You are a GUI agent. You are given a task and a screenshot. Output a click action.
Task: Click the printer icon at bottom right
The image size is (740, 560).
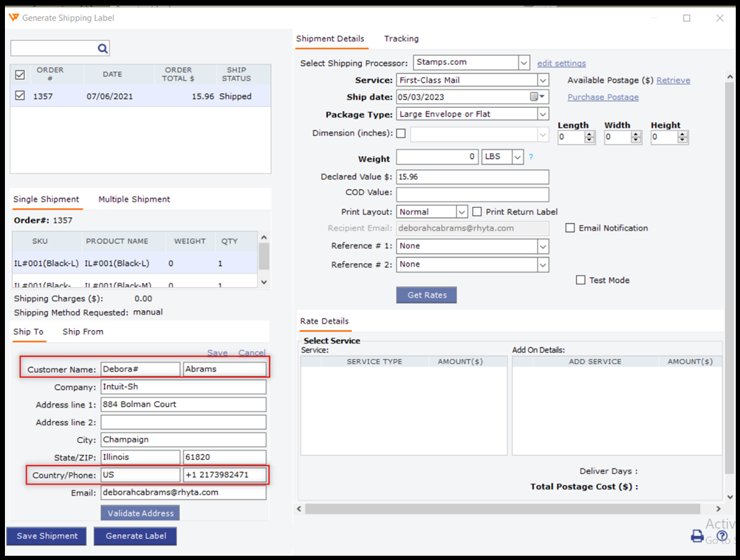pos(697,537)
